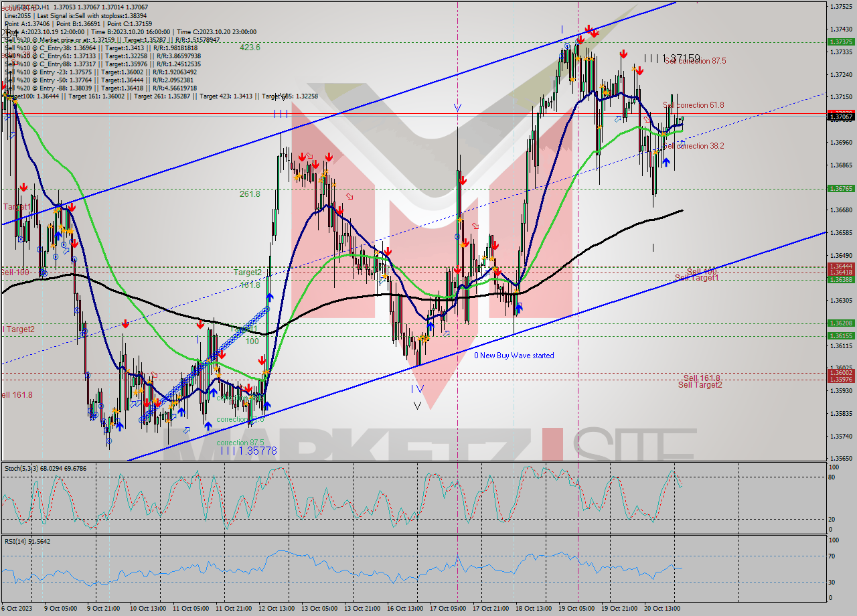Click the '16 Oct 13:00' date axis label
The width and height of the screenshot is (857, 616).
pyautogui.click(x=404, y=610)
